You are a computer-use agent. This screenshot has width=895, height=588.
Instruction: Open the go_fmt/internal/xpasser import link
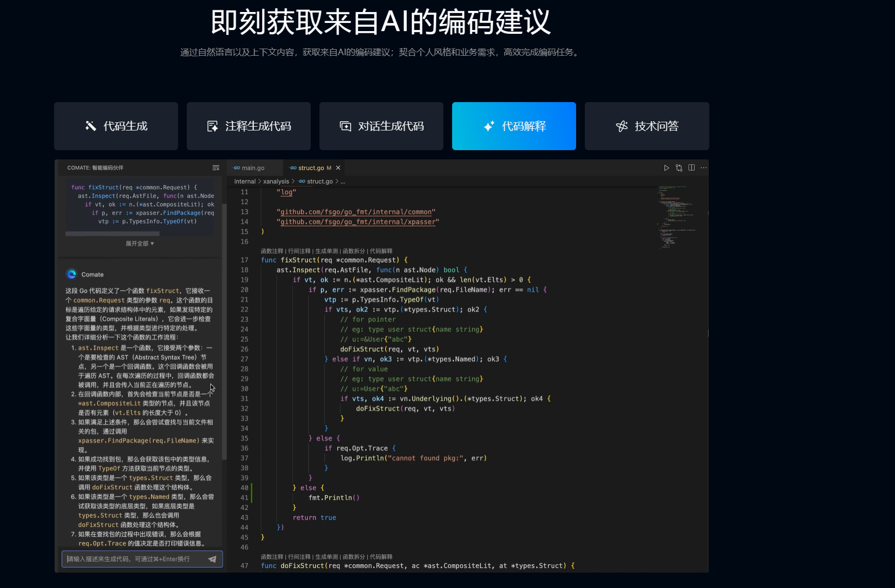pos(358,222)
